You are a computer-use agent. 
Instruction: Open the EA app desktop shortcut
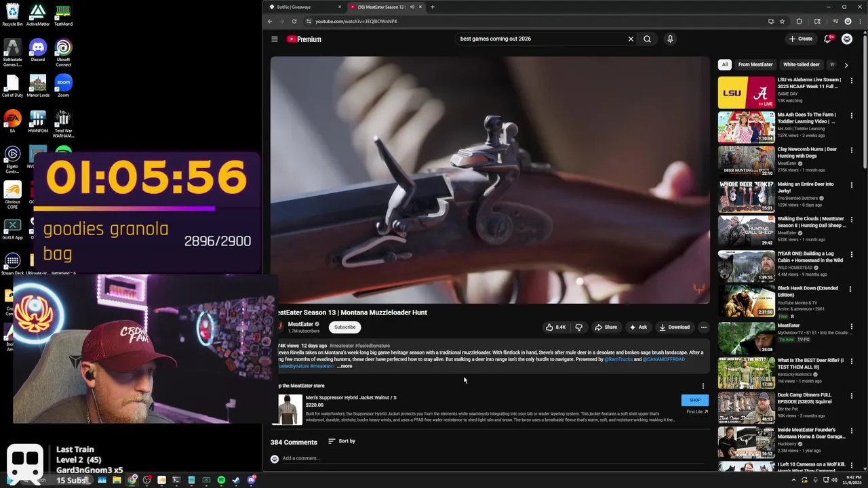[12, 121]
